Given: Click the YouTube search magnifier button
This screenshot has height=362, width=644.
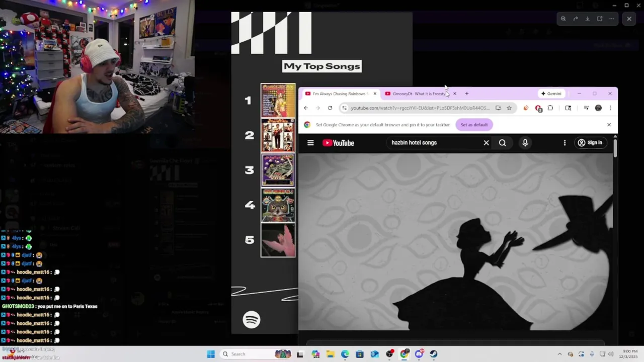Looking at the screenshot, I should [502, 143].
